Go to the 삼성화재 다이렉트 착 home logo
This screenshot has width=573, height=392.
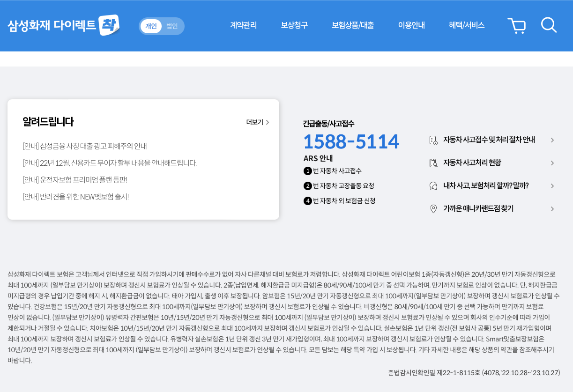(64, 25)
